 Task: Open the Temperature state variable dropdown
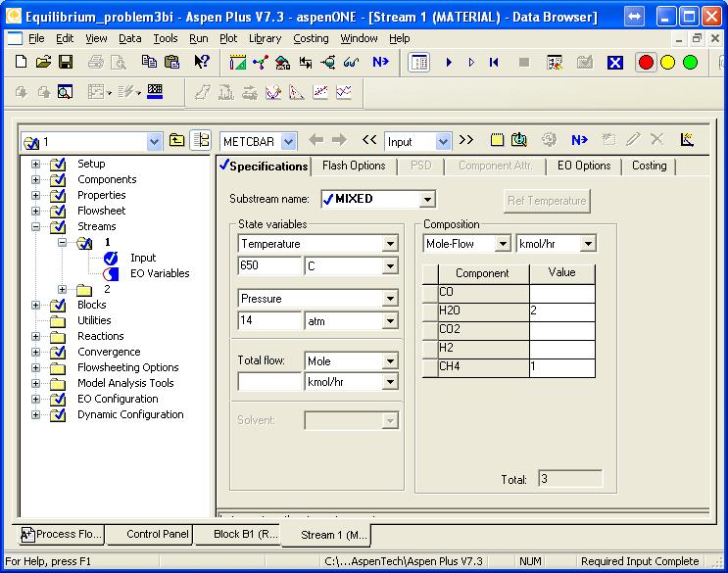(391, 244)
